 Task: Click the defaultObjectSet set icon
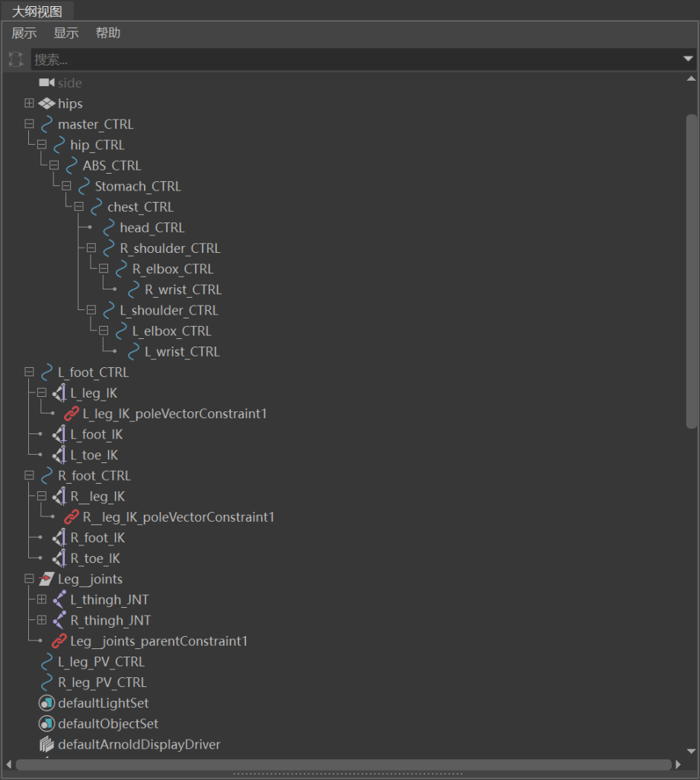coord(46,724)
